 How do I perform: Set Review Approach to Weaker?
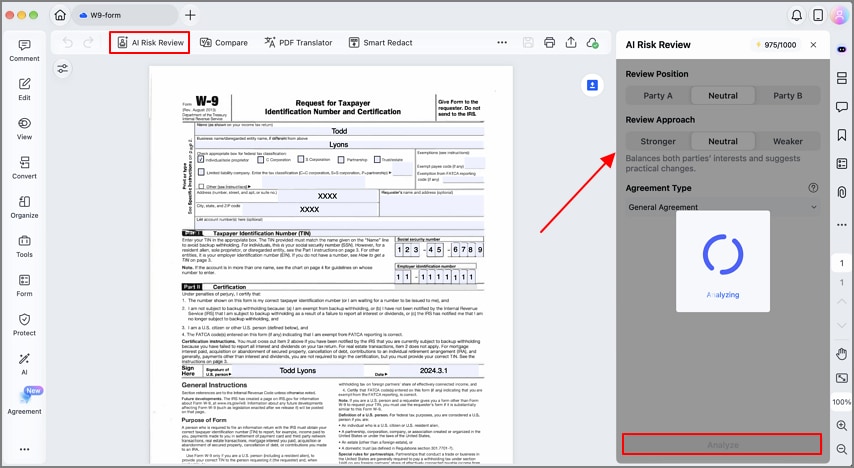point(788,141)
